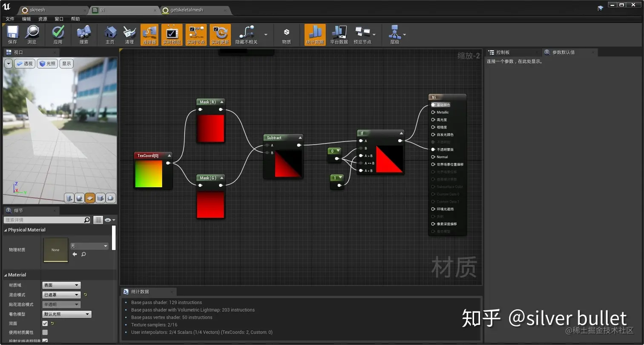Screen dimensions: 644x345
Task: Click the 预览节点 preview nodes icon
Action: point(362,35)
